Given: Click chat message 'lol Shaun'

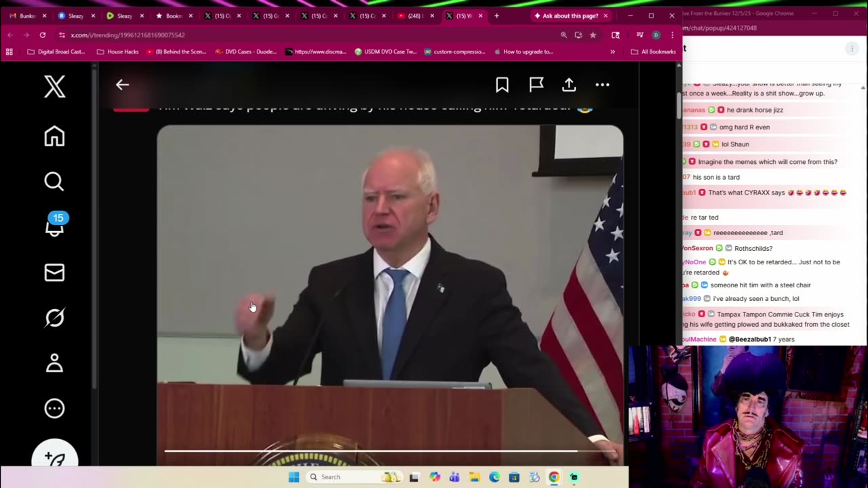Looking at the screenshot, I should [x=735, y=144].
